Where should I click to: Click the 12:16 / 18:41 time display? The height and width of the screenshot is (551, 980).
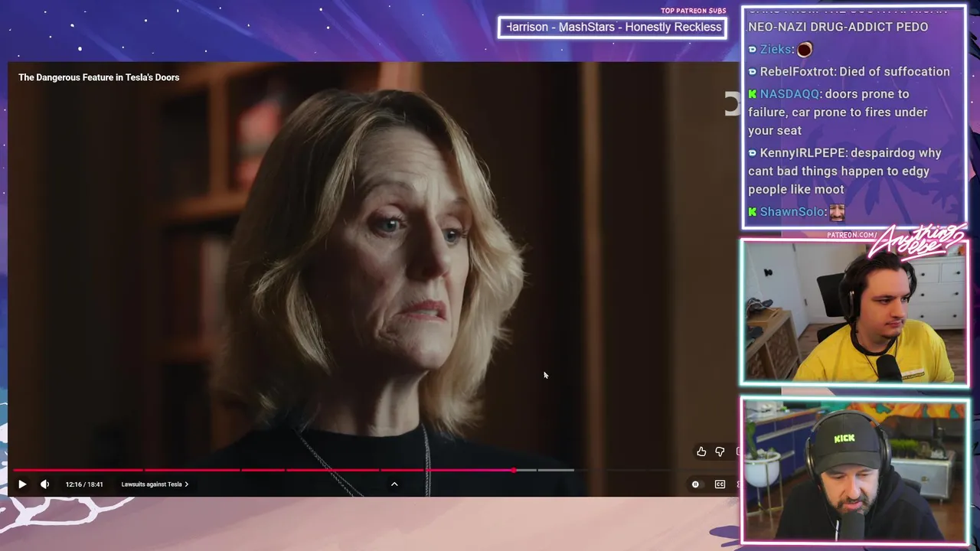[84, 484]
